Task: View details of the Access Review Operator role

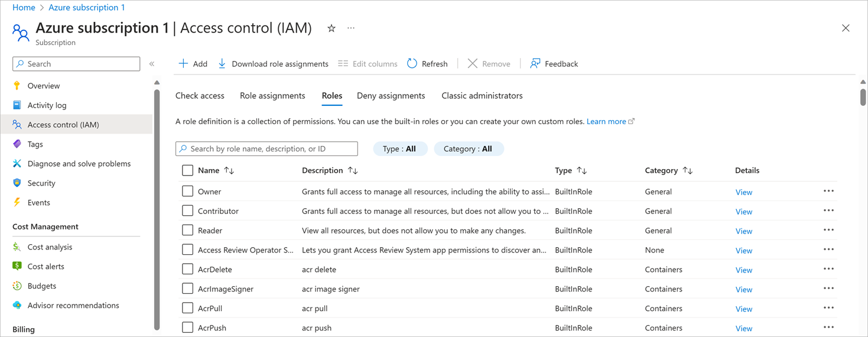Action: pos(744,251)
